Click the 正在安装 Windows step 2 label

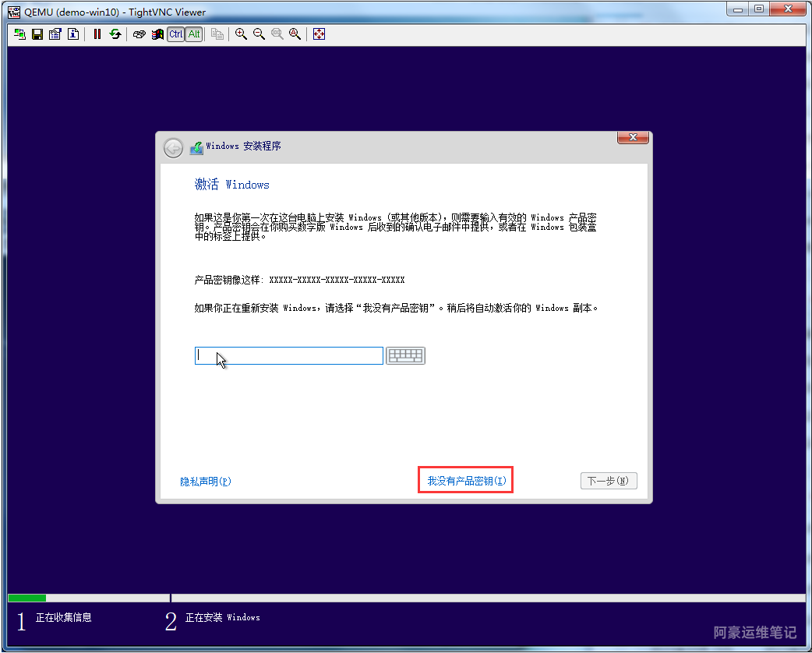223,617
